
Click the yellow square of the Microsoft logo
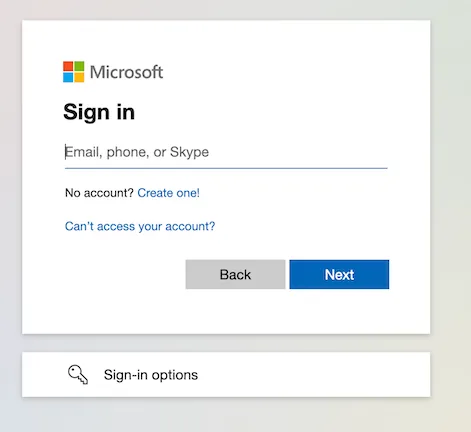[79, 77]
